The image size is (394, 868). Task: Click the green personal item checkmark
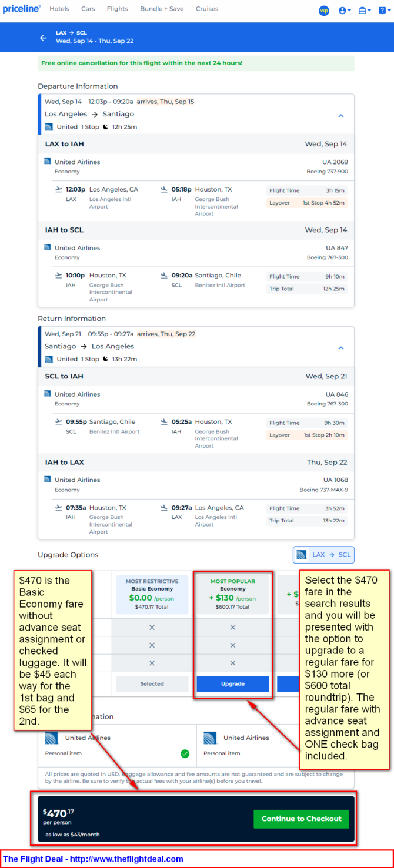pos(185,753)
